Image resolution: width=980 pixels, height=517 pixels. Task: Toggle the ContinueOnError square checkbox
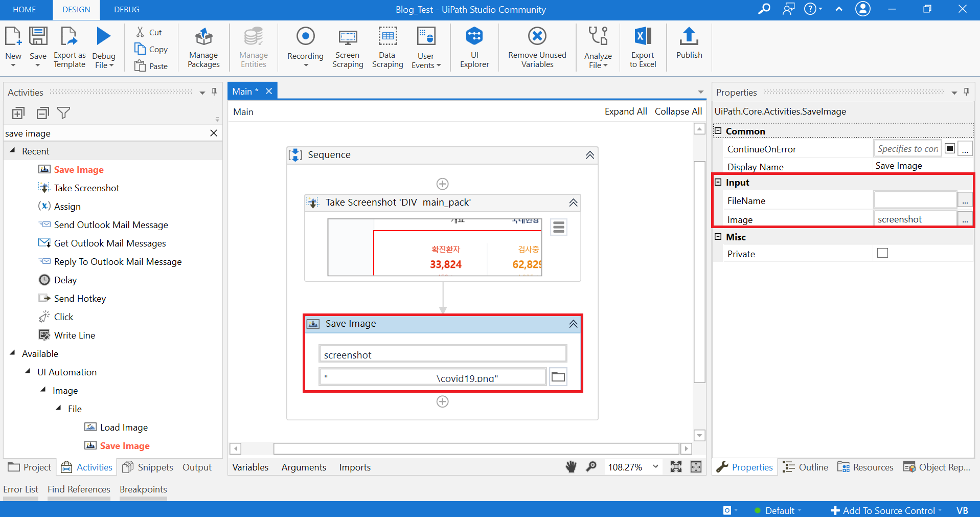950,148
